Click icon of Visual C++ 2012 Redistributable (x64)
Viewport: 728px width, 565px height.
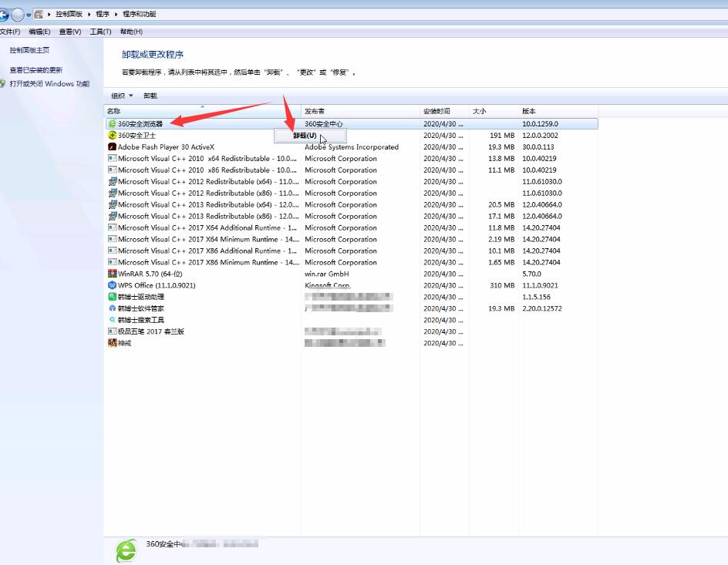click(112, 181)
